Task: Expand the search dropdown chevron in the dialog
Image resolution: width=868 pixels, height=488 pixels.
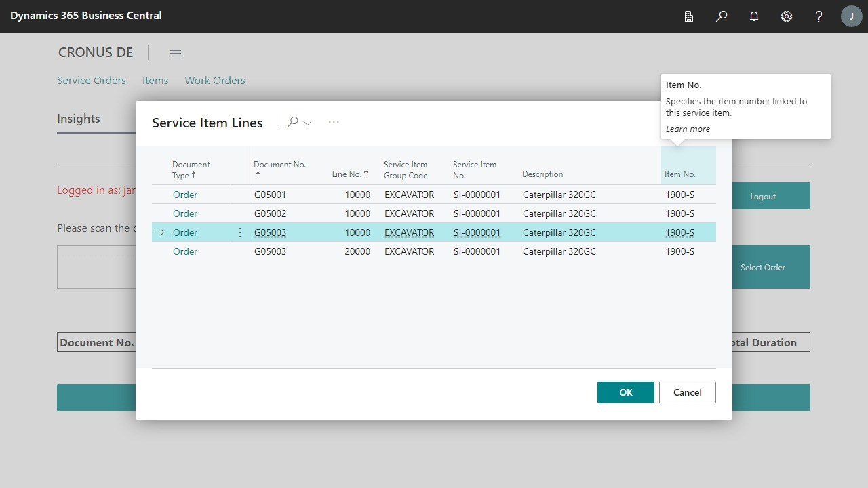Action: click(x=307, y=123)
